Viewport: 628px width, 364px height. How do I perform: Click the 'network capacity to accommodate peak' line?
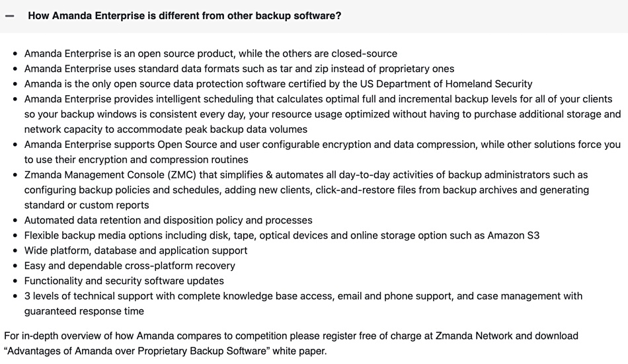(166, 129)
